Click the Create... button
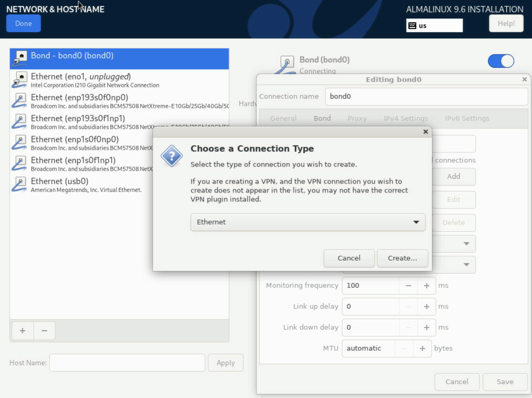Image resolution: width=532 pixels, height=398 pixels. pyautogui.click(x=402, y=258)
